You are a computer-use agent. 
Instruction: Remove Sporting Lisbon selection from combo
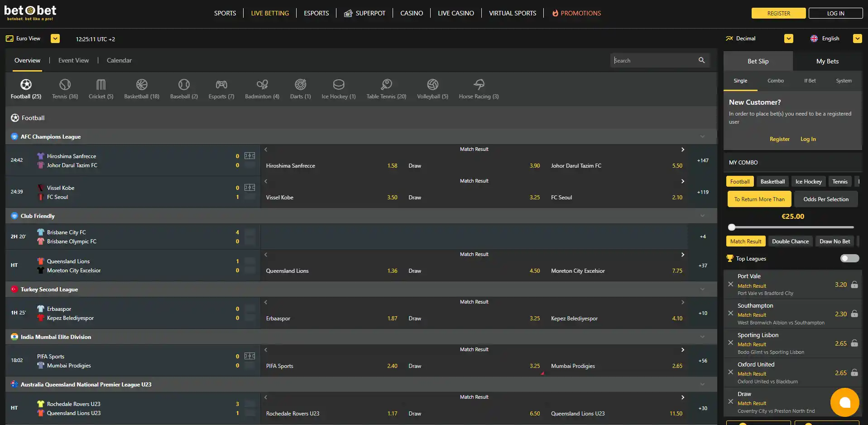click(x=730, y=343)
